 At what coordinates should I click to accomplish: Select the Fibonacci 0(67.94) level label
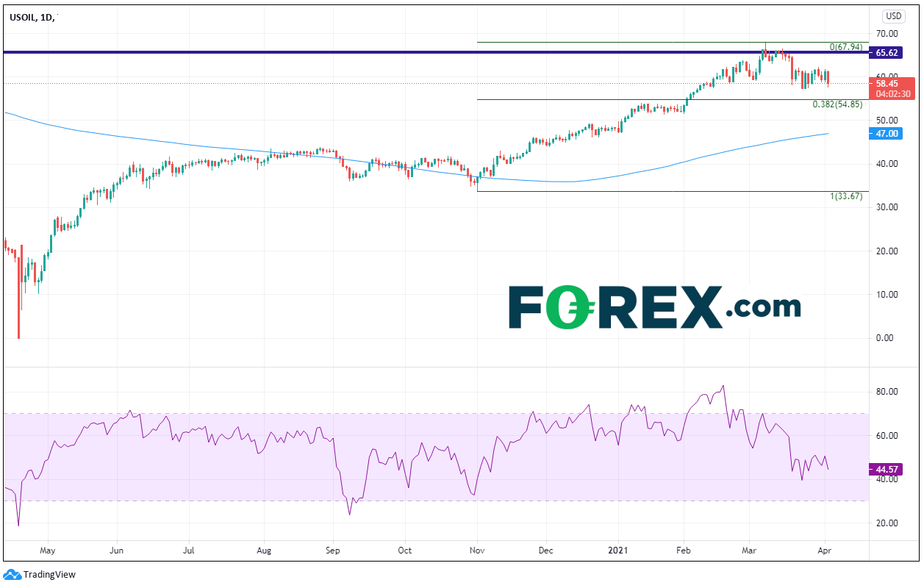click(846, 46)
